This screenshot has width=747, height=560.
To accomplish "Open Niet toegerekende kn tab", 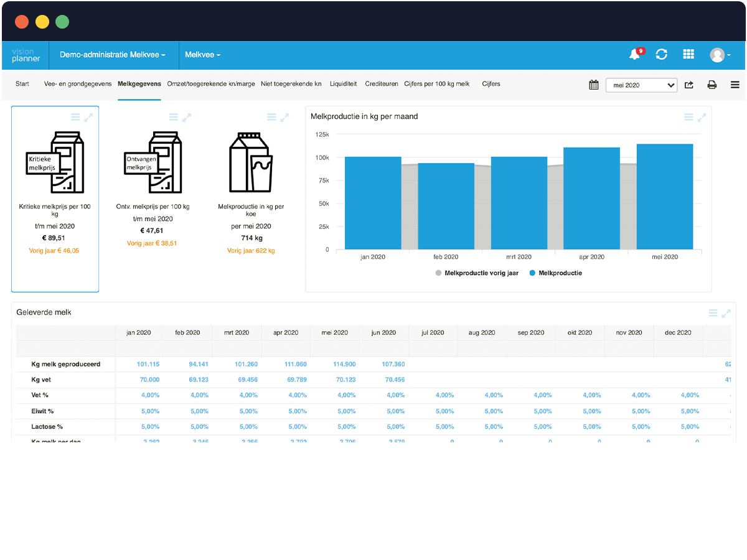I will tap(291, 83).
